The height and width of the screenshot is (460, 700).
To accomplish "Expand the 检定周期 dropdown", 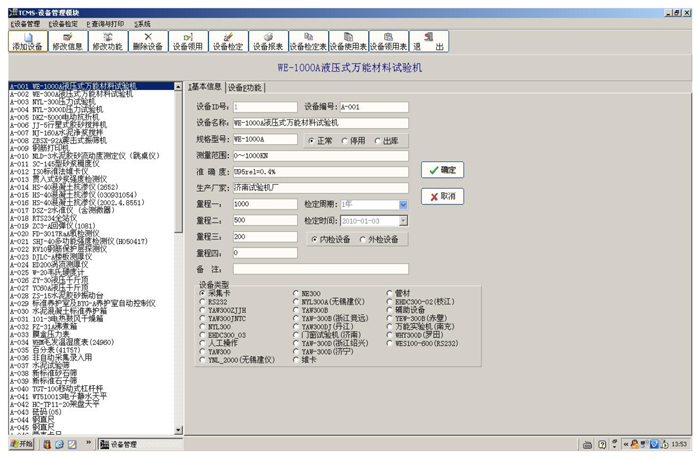I will [x=402, y=204].
